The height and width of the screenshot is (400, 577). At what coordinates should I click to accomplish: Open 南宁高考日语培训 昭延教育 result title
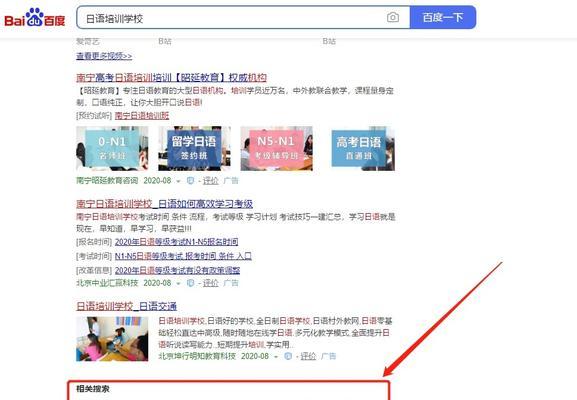[171, 78]
